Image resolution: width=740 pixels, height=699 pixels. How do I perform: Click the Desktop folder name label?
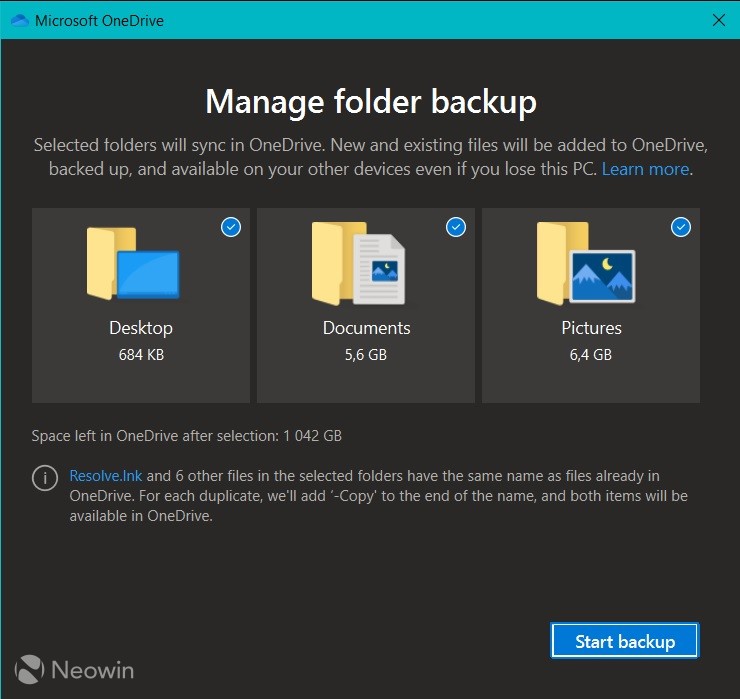tap(141, 328)
